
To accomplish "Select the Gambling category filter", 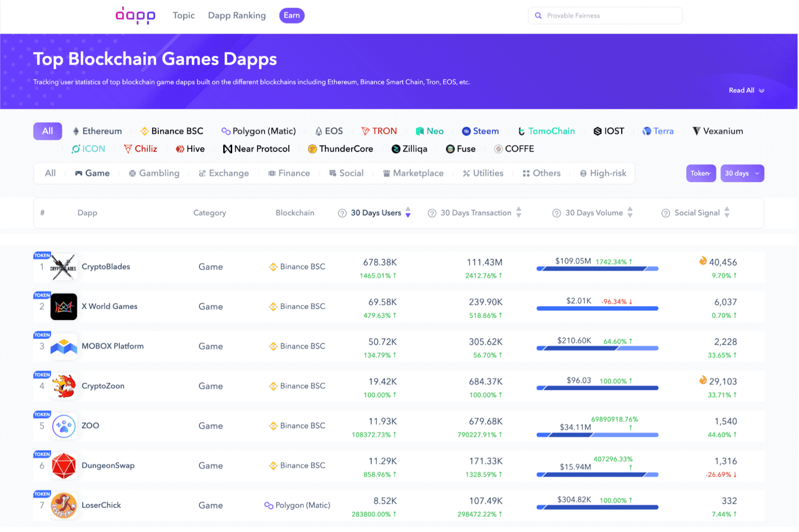I will tap(154, 174).
